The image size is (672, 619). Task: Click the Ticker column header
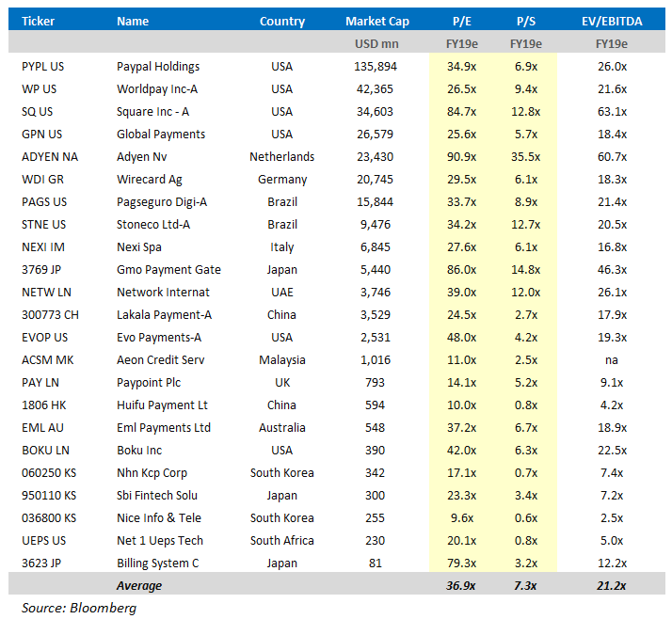38,21
